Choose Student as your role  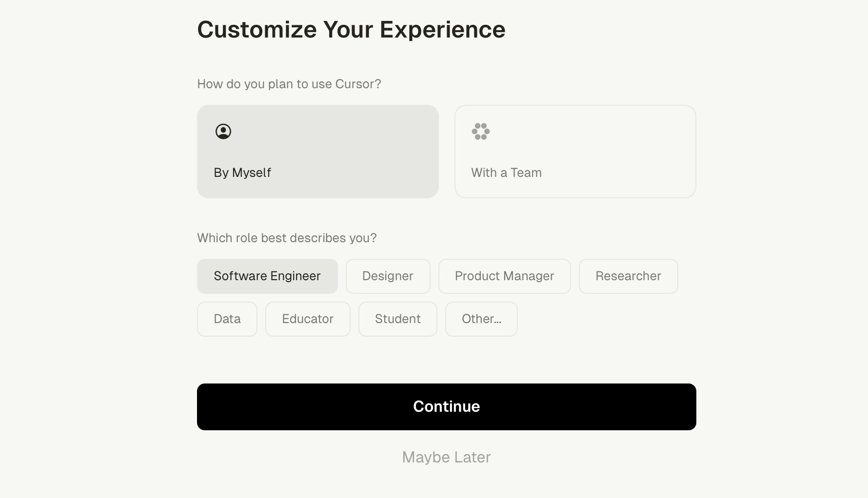click(397, 319)
